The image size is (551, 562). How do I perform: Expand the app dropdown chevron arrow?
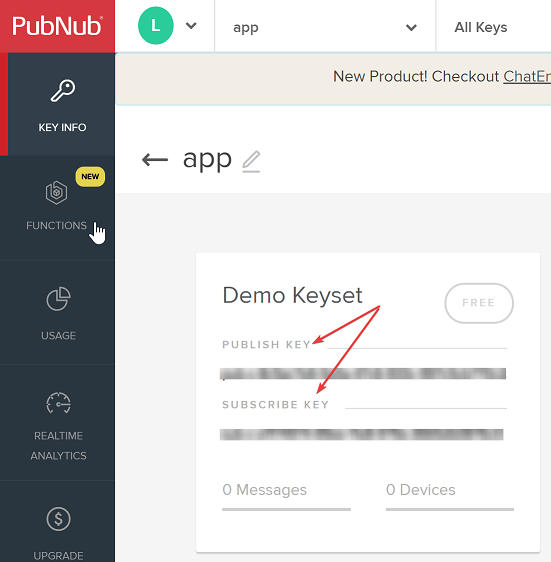(411, 27)
